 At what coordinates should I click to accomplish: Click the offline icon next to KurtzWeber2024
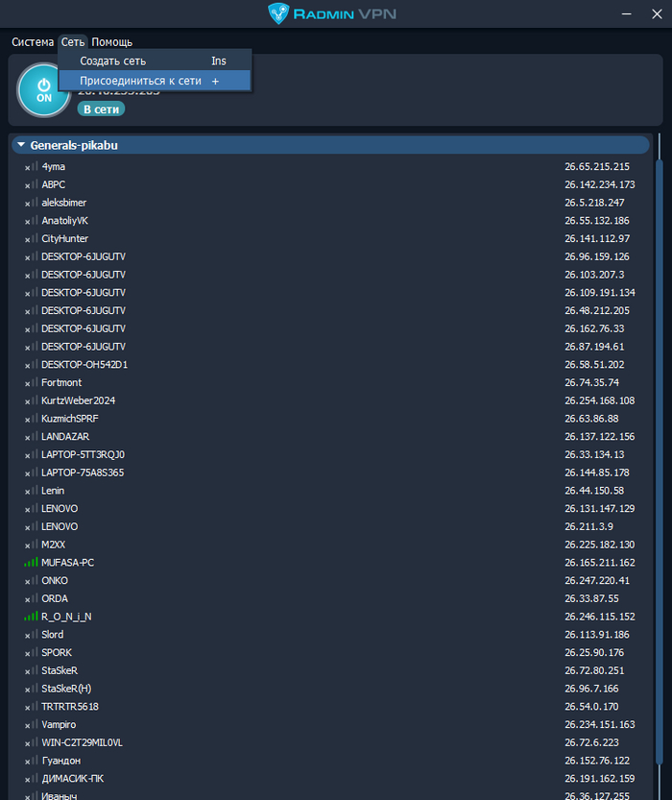click(31, 400)
